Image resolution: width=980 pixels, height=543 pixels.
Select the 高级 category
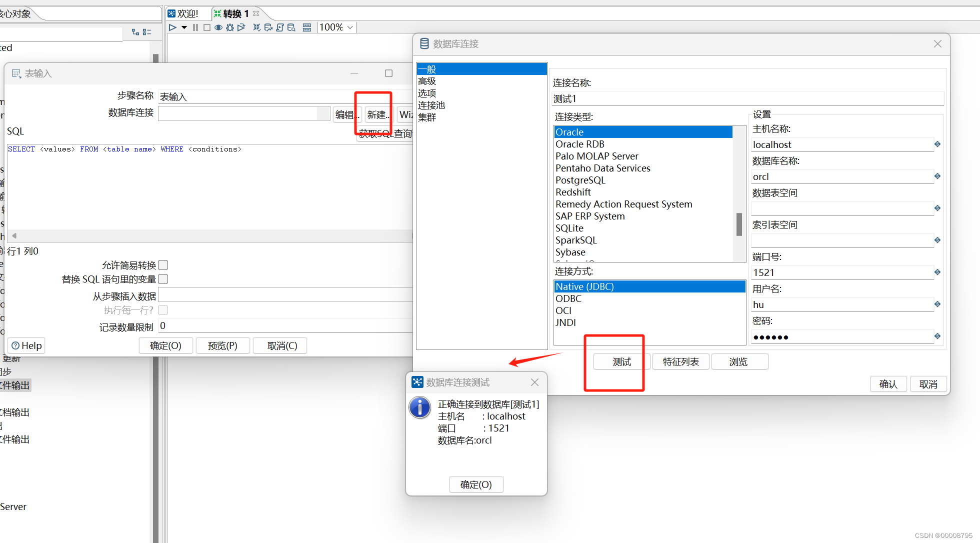point(427,81)
